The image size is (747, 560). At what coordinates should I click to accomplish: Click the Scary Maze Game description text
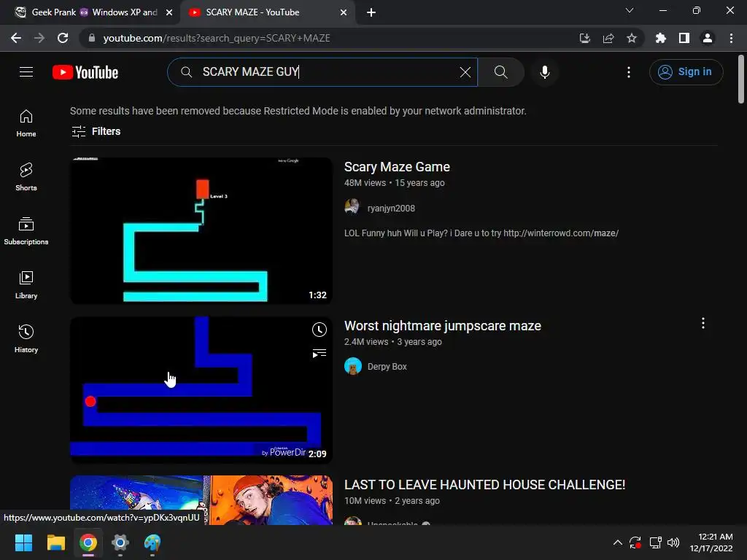click(x=481, y=233)
